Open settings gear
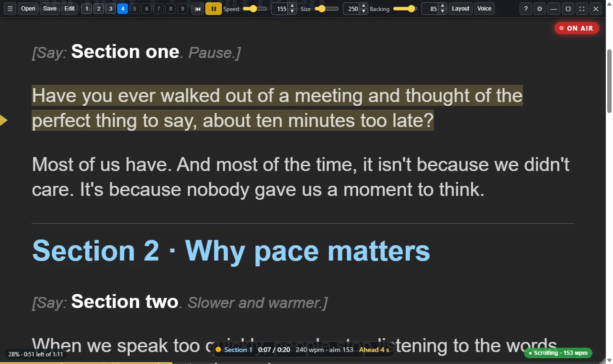The image size is (613, 364). click(x=540, y=9)
